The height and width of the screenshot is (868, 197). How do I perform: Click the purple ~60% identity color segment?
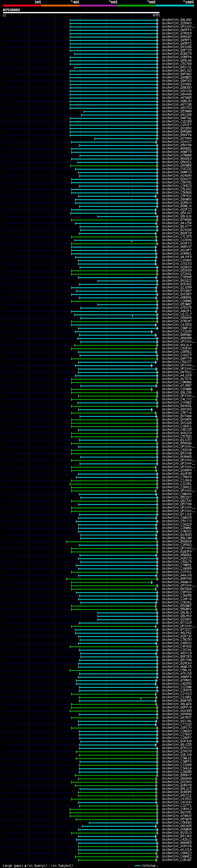[98, 6]
